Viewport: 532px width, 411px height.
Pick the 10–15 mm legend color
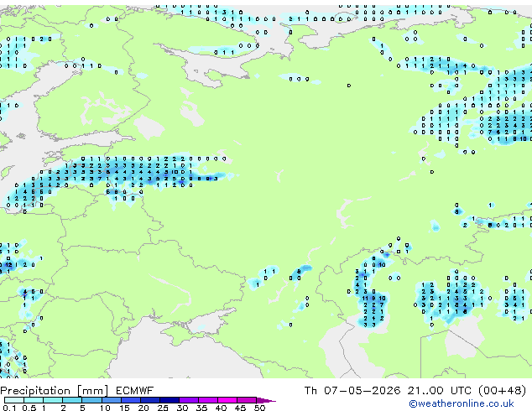pos(112,400)
